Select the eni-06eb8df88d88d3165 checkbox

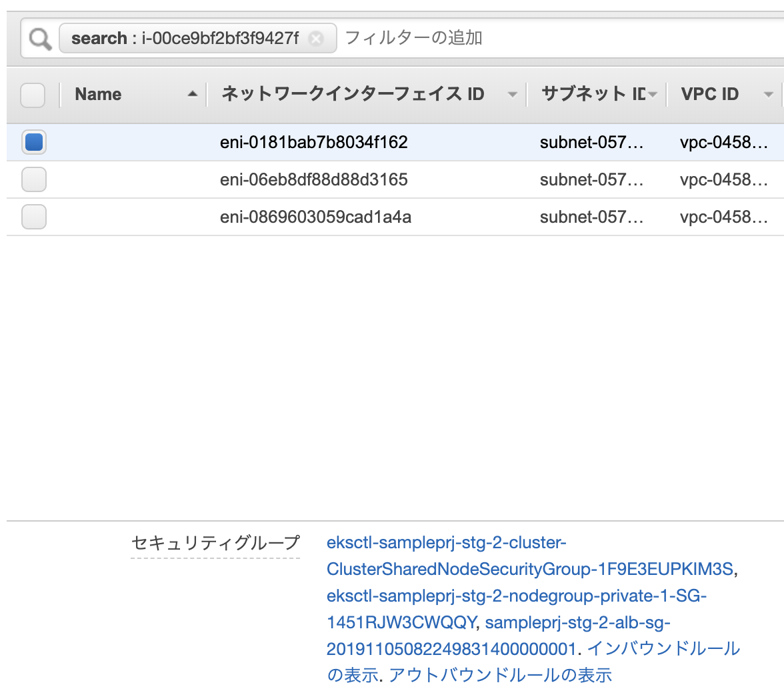(34, 179)
